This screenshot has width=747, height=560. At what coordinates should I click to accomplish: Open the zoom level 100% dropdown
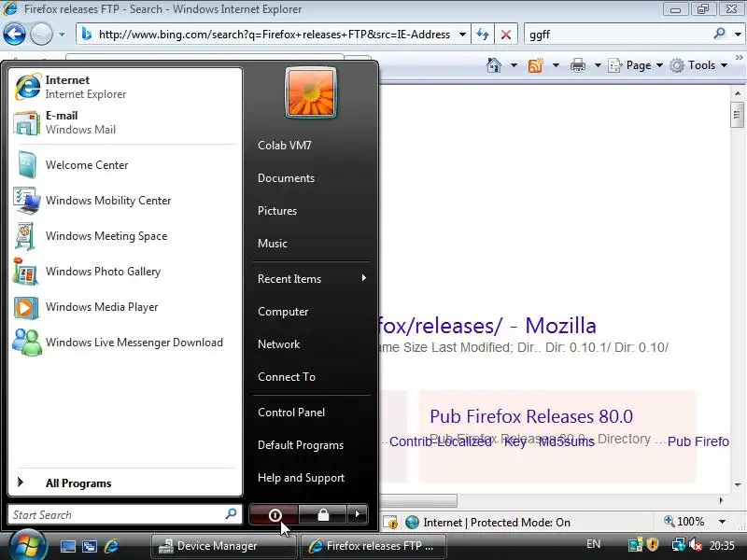point(722,522)
